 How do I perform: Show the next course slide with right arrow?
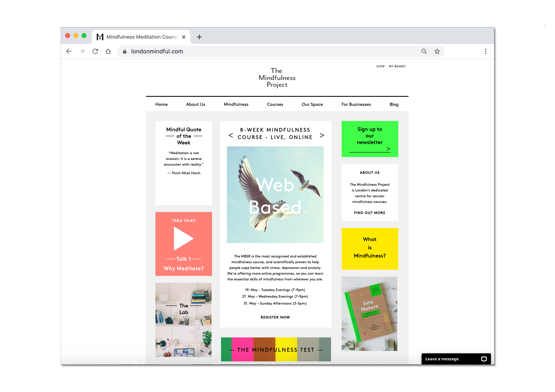[x=322, y=135]
